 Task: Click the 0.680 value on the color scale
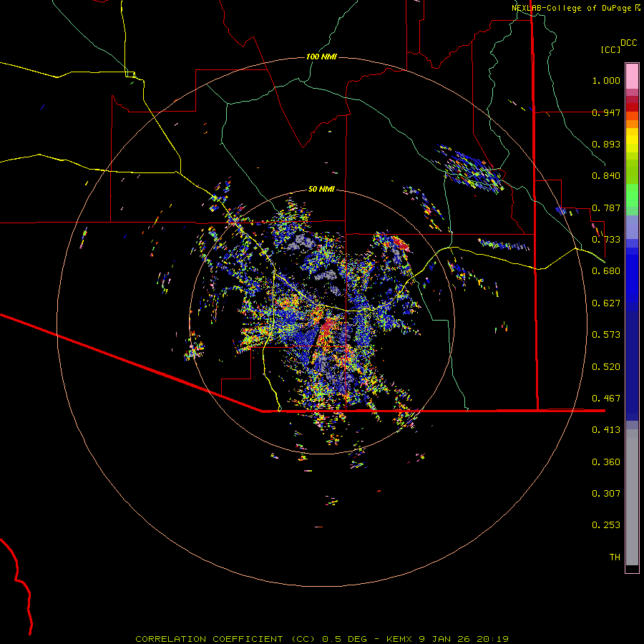coord(606,271)
